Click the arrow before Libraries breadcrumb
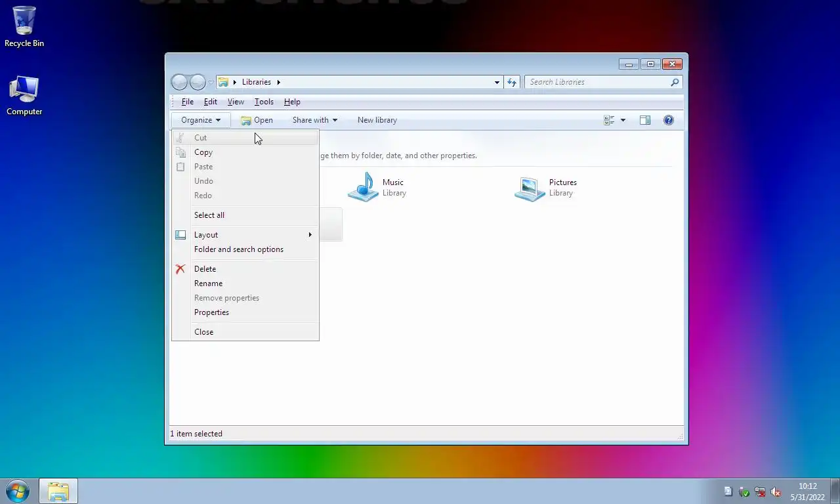840x504 pixels. point(235,82)
